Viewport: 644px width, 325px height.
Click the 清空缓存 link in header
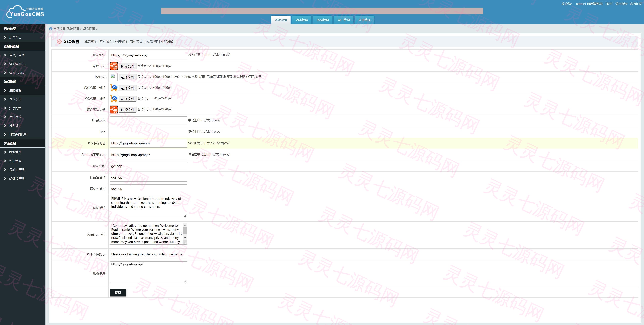[622, 4]
